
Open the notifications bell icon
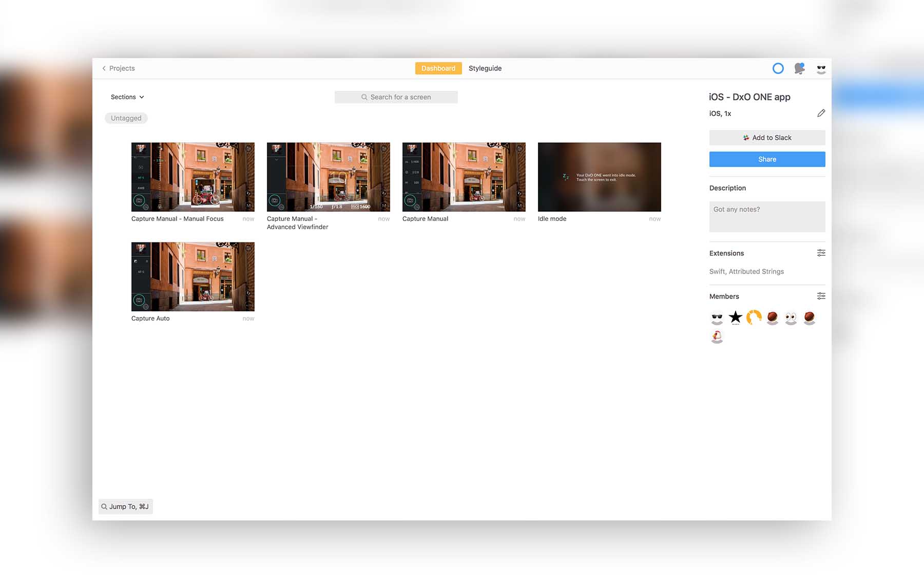pyautogui.click(x=799, y=68)
